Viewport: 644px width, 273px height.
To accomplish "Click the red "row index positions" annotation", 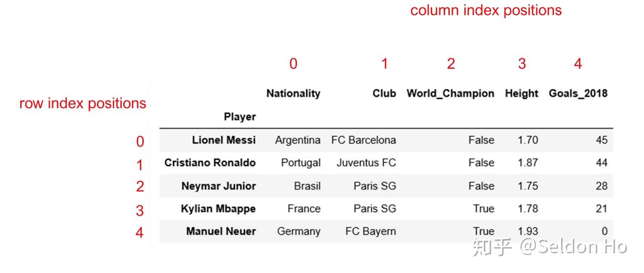I will [82, 103].
